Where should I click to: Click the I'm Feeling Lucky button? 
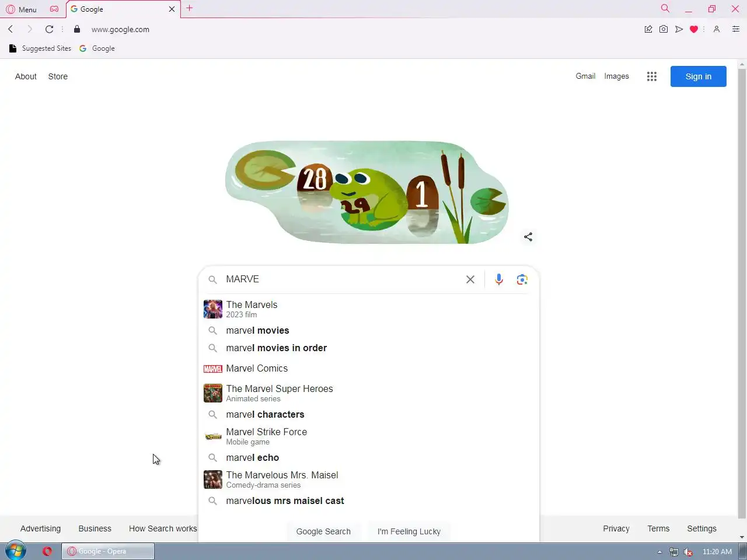tap(409, 531)
